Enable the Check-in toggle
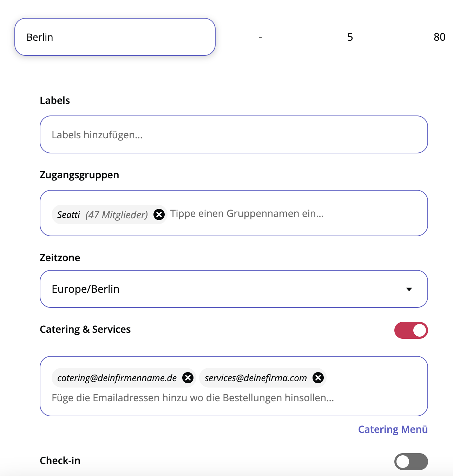The height and width of the screenshot is (476, 453). pos(411,462)
